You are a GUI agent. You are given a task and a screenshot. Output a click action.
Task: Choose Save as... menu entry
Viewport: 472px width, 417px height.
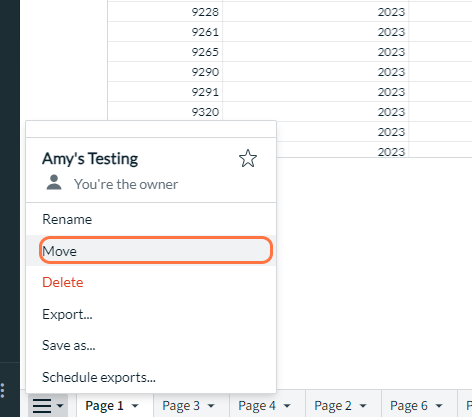click(151, 345)
